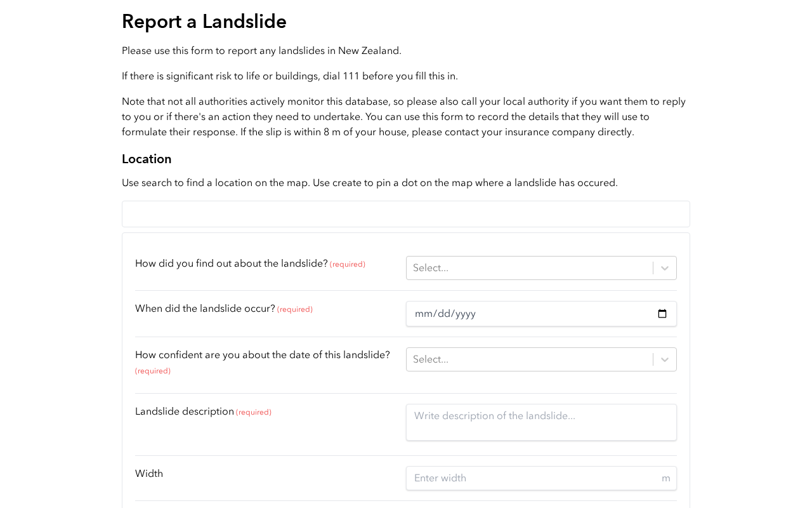812x508 pixels.
Task: Click the 'Report a Landslide' page heading
Action: click(204, 22)
